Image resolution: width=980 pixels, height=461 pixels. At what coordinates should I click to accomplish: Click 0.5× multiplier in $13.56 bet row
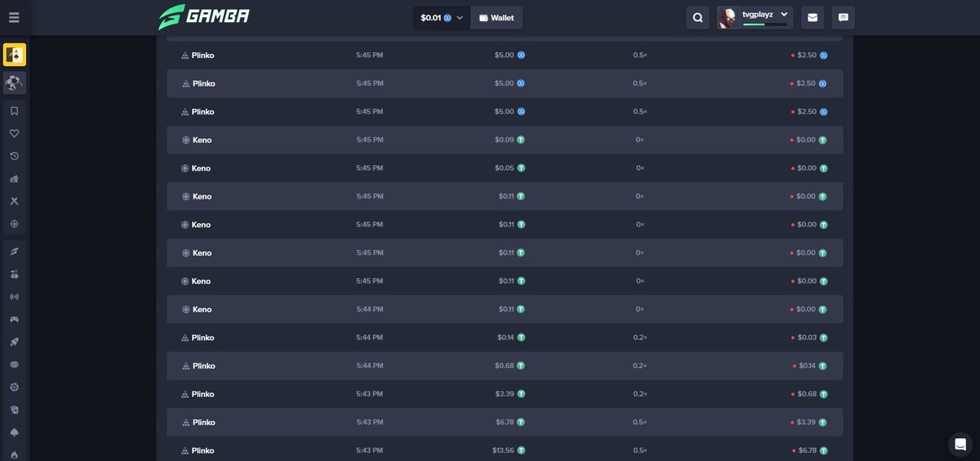(639, 450)
